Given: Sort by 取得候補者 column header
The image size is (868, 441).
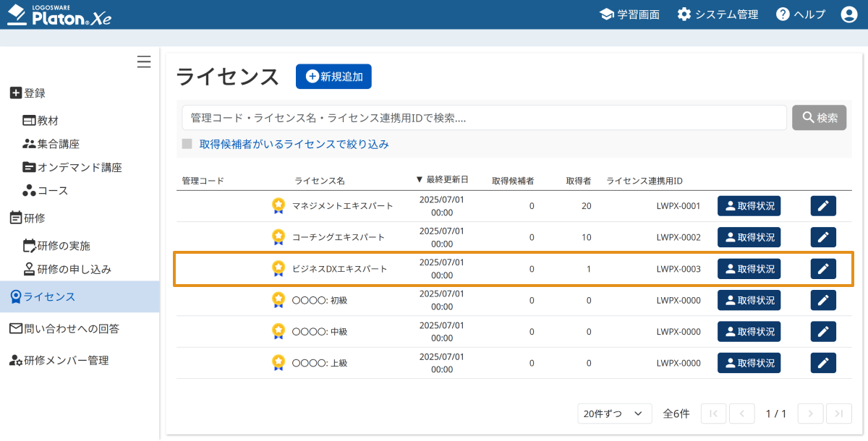Looking at the screenshot, I should [x=513, y=180].
